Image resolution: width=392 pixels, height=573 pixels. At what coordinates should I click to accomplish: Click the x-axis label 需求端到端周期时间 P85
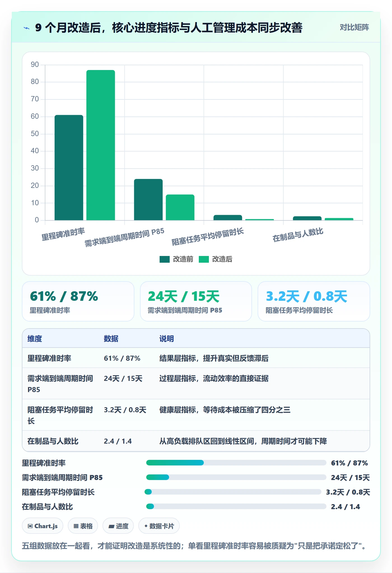[125, 237]
